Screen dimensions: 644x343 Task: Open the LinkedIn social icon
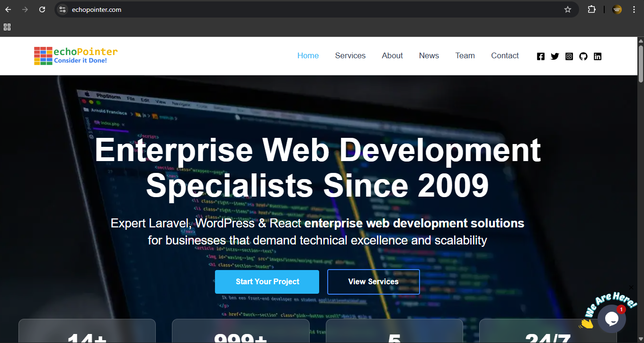[x=598, y=56]
